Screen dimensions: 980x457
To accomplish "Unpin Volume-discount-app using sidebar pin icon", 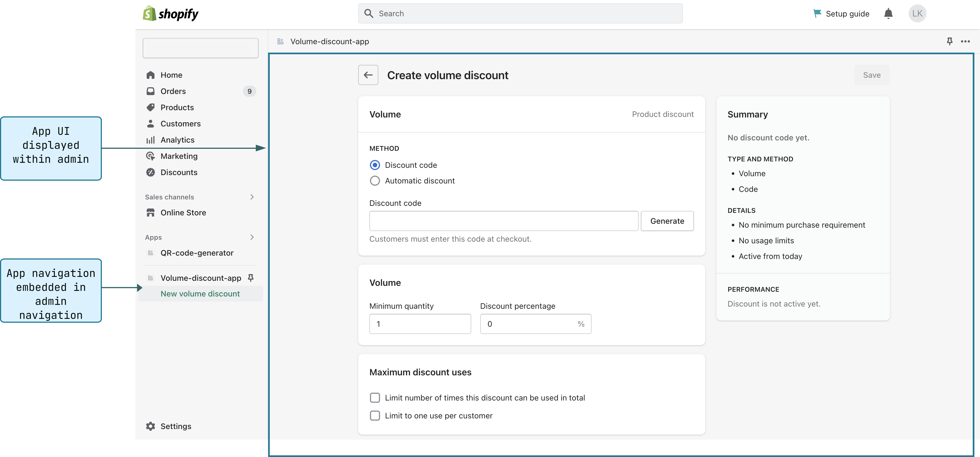I will (x=251, y=278).
